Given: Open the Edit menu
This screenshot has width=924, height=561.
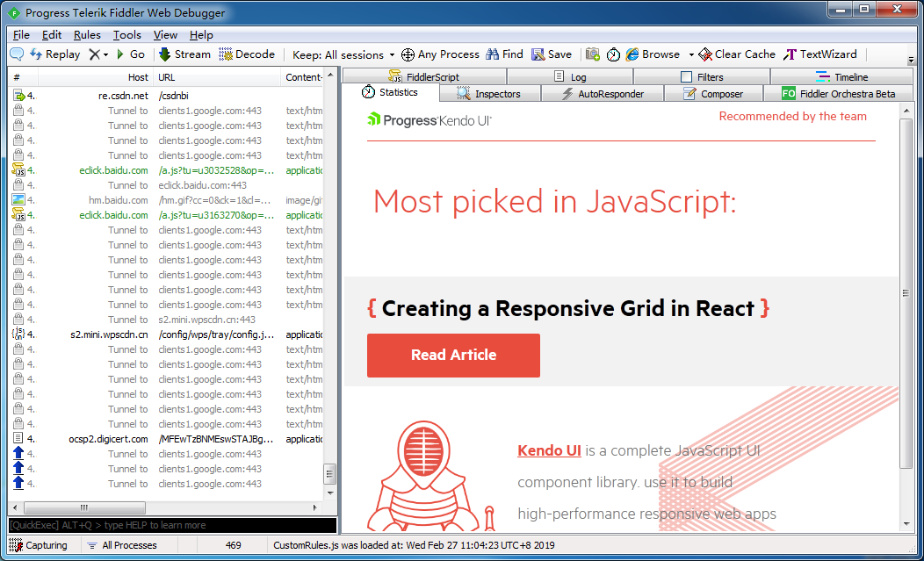Looking at the screenshot, I should click(x=52, y=35).
